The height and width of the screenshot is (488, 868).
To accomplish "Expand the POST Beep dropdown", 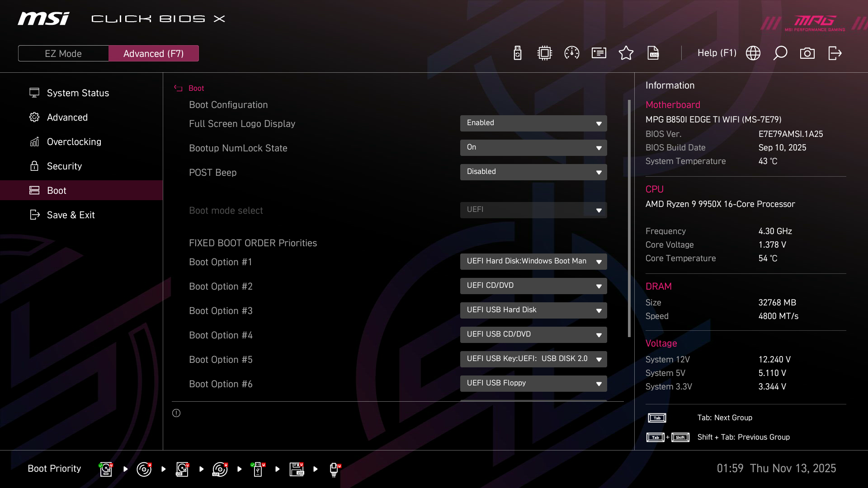I will pyautogui.click(x=533, y=172).
